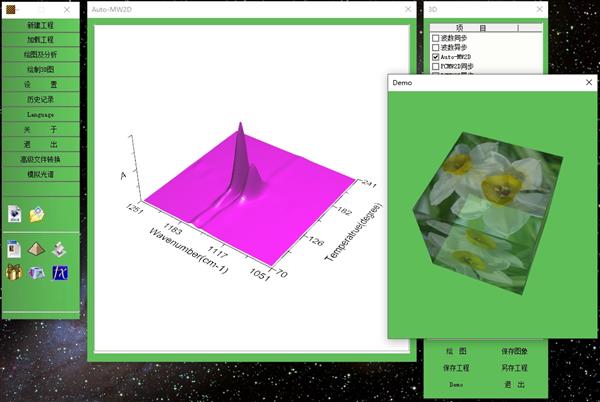Click the document file icon in left panel
Screen dimensions: 600x402
tap(14, 213)
